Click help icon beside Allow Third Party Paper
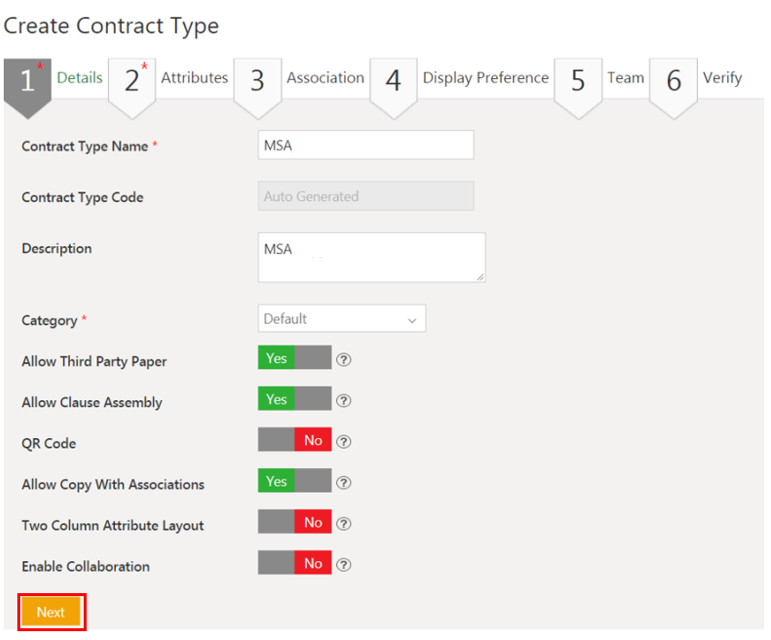Screen dimensions: 771x640 pyautogui.click(x=344, y=360)
